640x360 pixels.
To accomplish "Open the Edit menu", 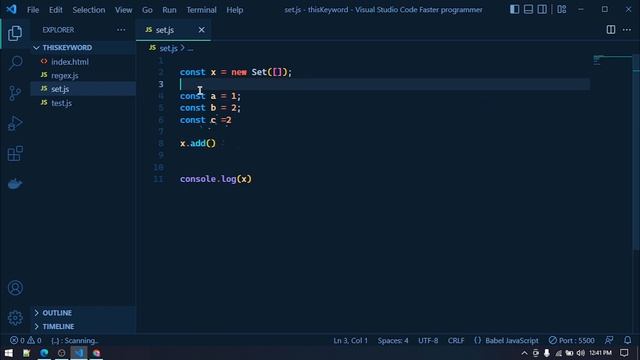I will click(56, 9).
